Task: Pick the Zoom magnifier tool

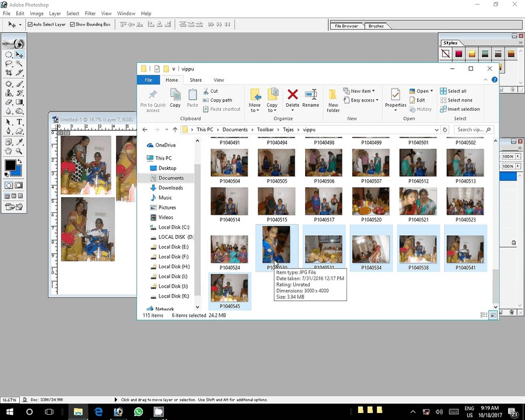Action: (19, 151)
